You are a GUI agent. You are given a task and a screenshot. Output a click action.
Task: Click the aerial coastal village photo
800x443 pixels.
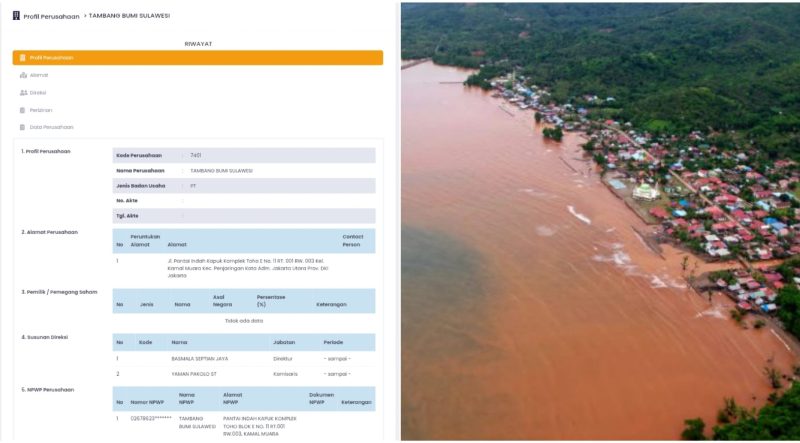600,221
